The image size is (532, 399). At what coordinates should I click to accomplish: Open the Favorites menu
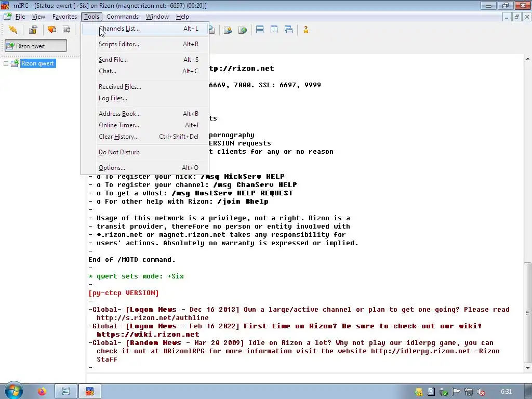pos(64,16)
